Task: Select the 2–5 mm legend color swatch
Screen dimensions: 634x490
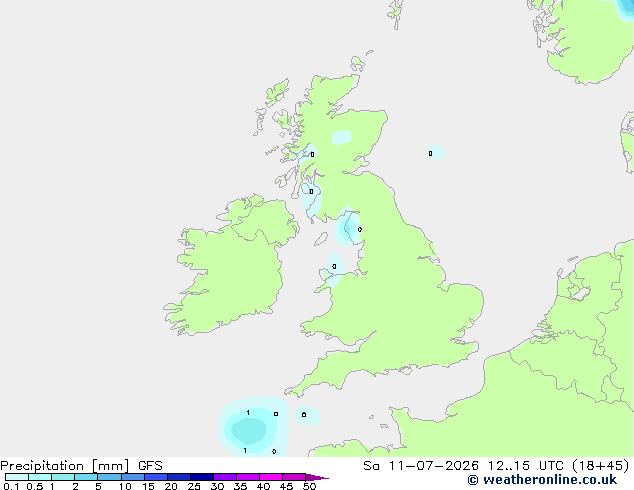Action: coord(86,477)
